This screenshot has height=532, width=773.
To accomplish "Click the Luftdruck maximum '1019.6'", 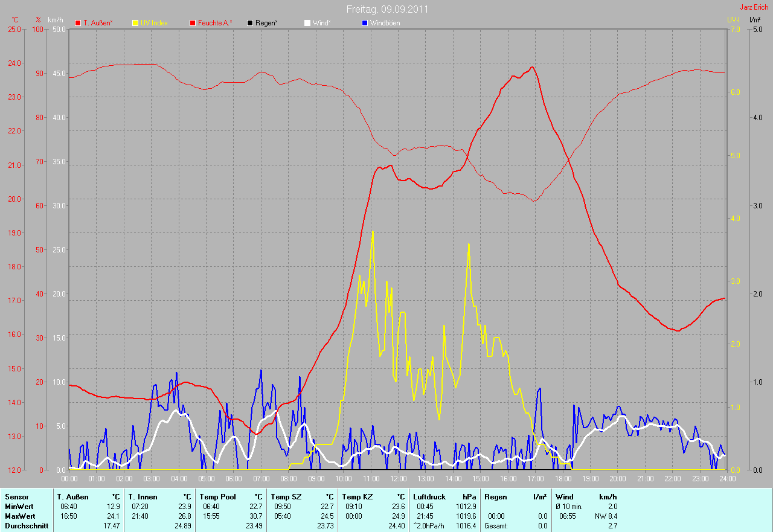I will coord(466,516).
